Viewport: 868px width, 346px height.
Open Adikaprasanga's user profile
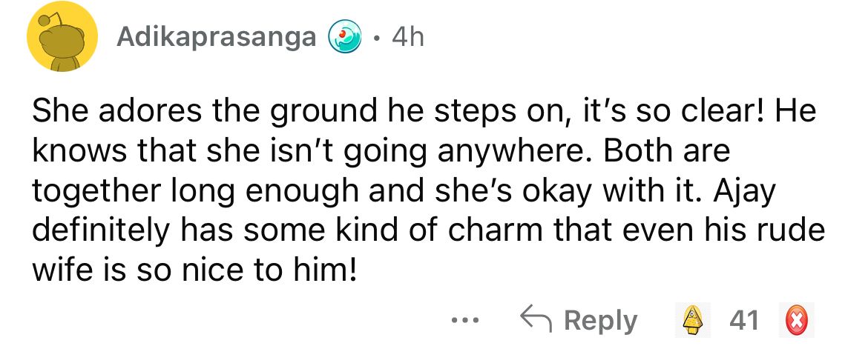[216, 37]
